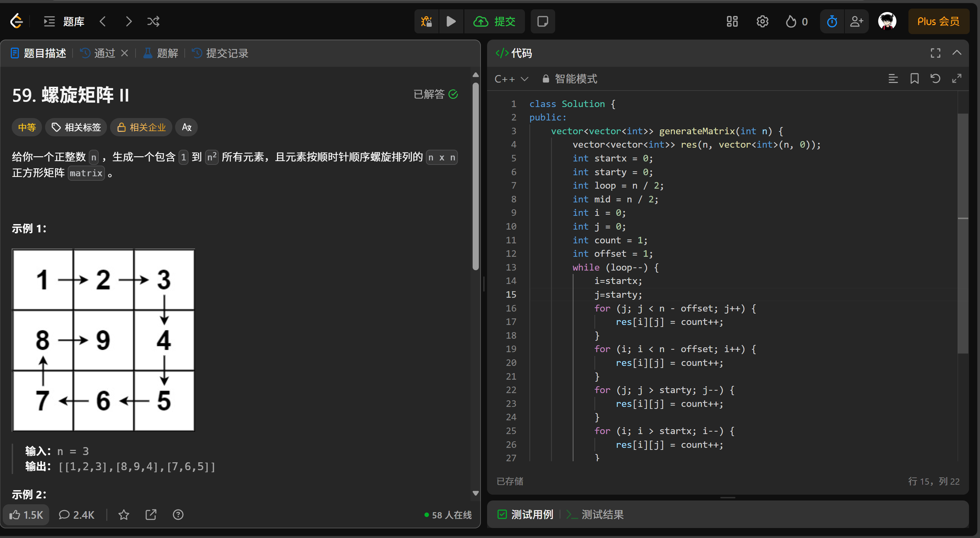Expand editor with diagonal arrows icon

956,79
